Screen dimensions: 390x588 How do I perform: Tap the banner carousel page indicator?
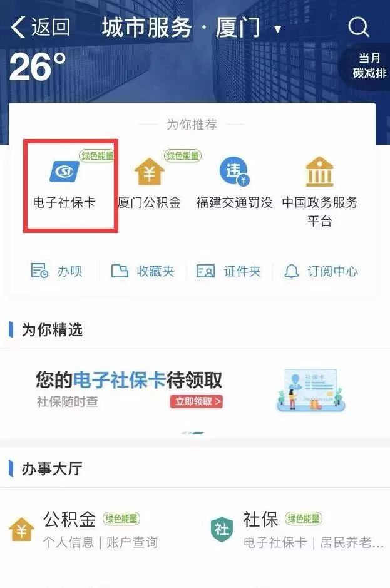[193, 433]
